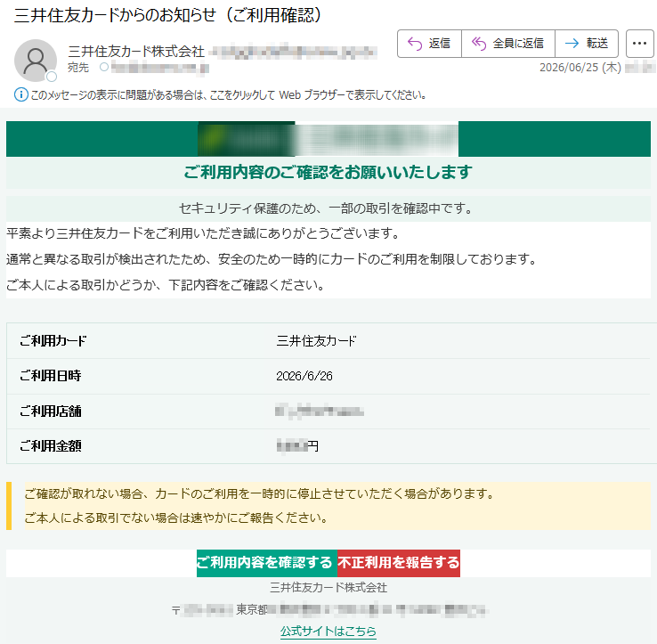Click the double-arrow icon in 全員に返信
This screenshot has width=657, height=644.
479,43
